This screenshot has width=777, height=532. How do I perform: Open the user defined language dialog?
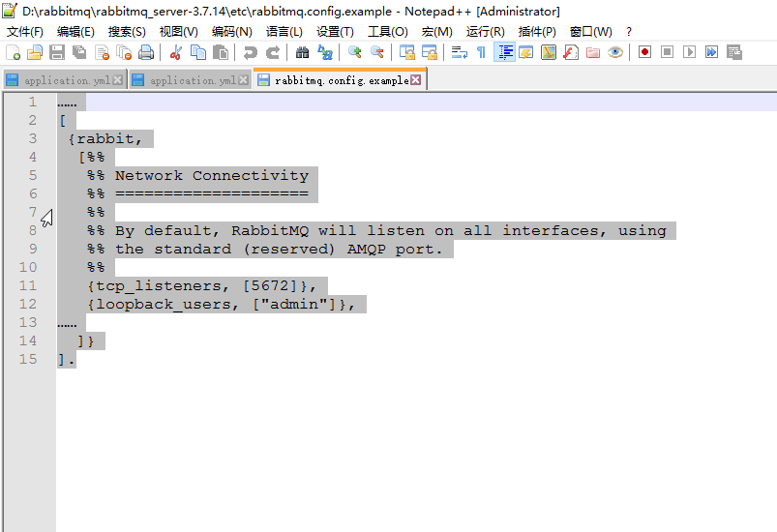(x=526, y=52)
